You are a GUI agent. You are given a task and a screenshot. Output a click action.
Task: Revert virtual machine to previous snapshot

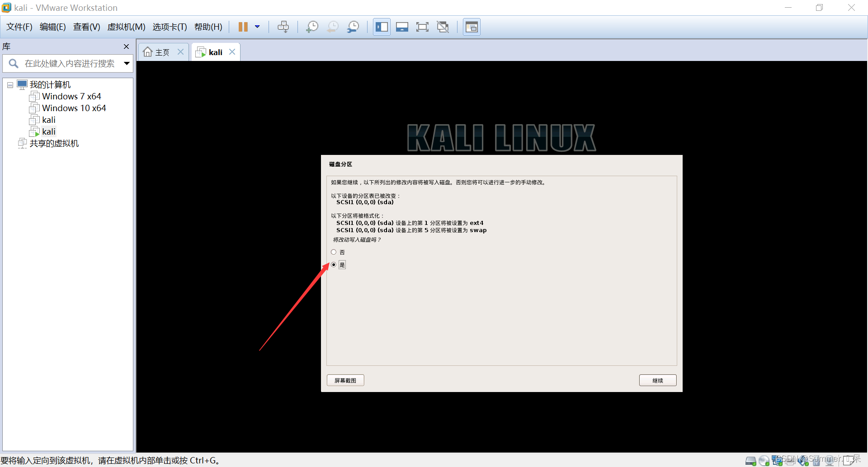click(x=333, y=27)
